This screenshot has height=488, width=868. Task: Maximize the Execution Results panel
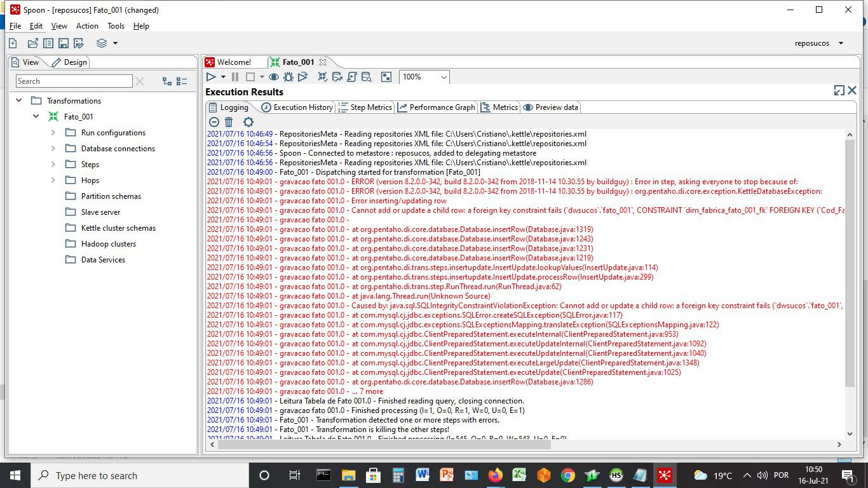click(839, 91)
